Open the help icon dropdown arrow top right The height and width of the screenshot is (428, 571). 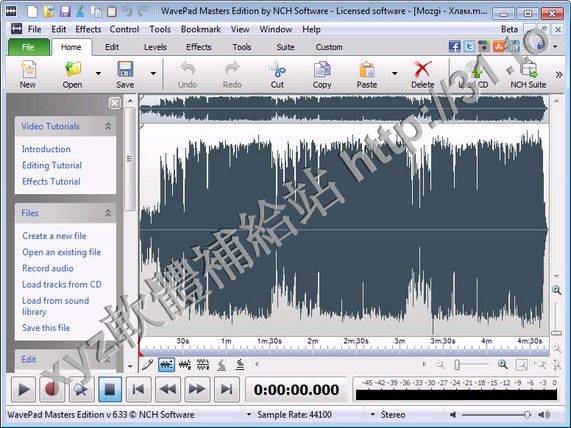click(x=555, y=46)
